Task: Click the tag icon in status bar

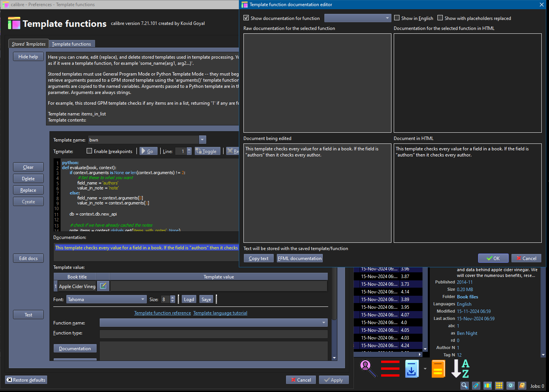Action: [476, 385]
